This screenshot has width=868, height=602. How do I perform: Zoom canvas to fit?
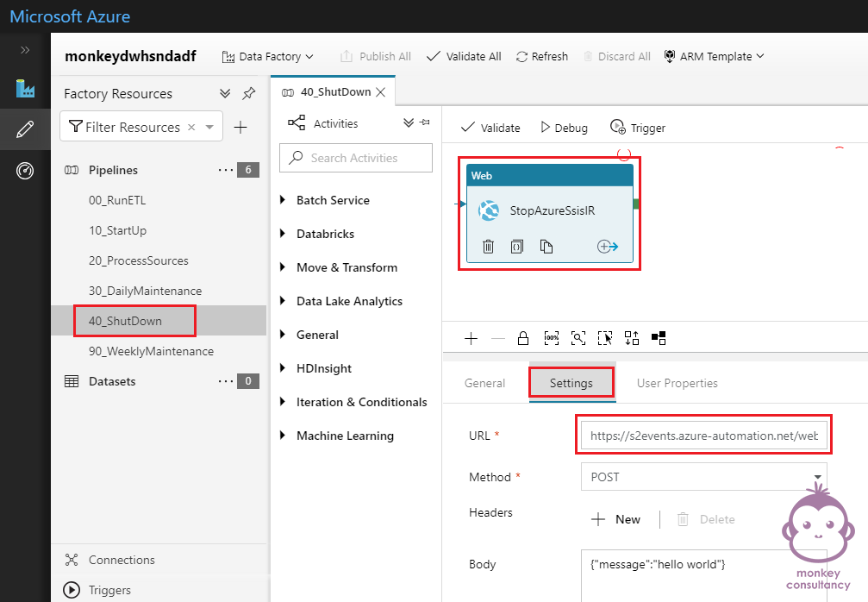[x=578, y=338]
